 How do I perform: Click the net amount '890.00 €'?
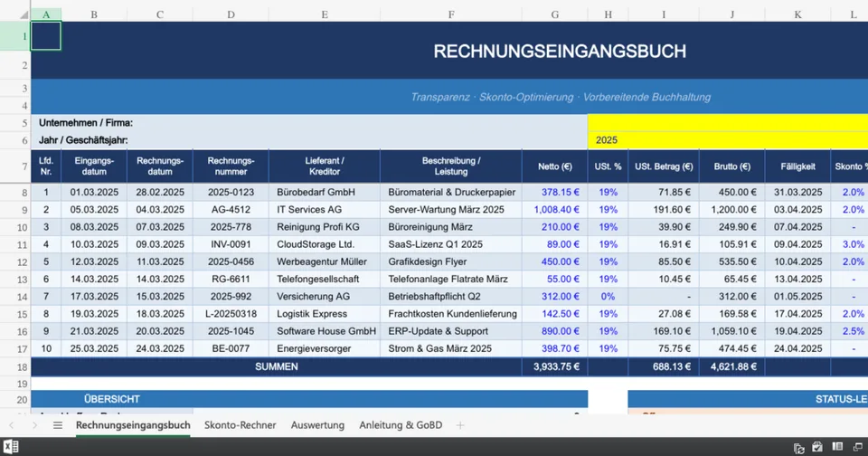coord(554,331)
